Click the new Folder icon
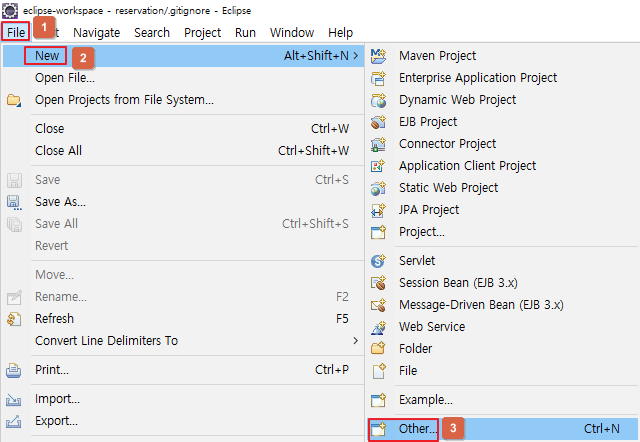Image resolution: width=640 pixels, height=442 pixels. click(x=378, y=349)
